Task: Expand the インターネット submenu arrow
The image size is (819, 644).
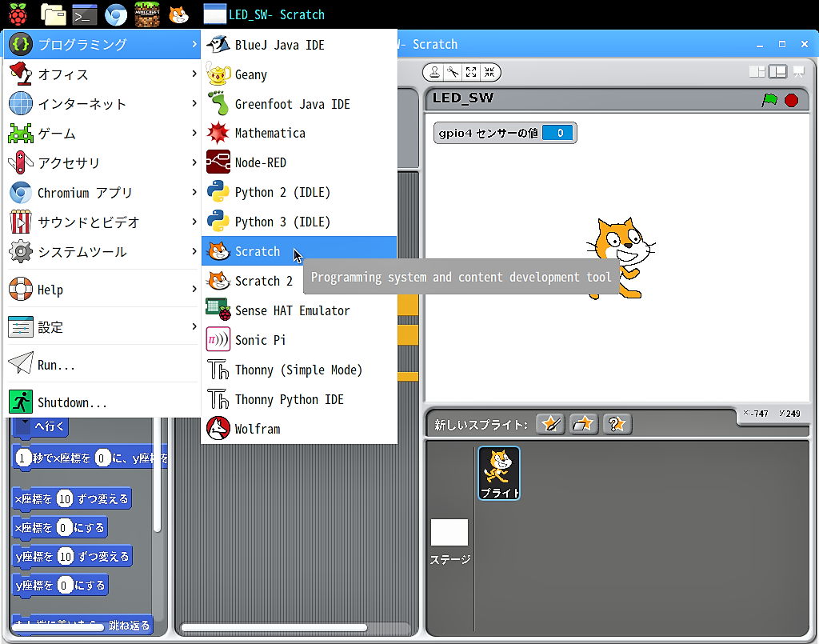Action: 194,103
